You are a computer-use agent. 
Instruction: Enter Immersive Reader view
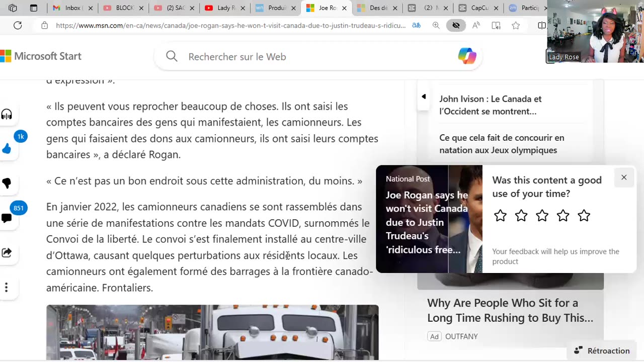coord(496,25)
